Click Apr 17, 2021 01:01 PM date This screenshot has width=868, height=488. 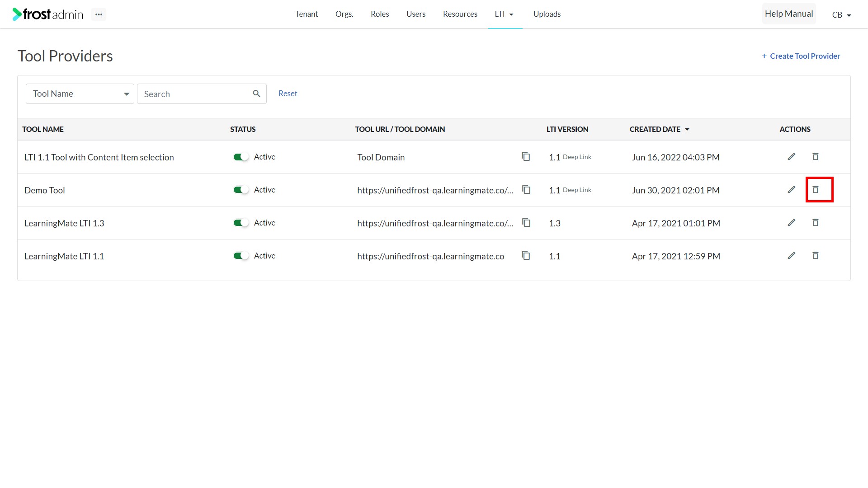pyautogui.click(x=676, y=223)
